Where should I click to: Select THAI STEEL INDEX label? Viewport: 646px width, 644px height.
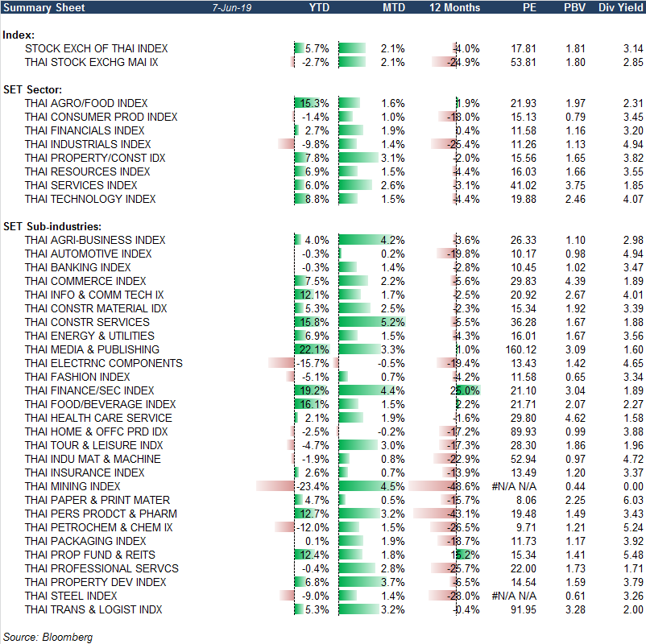[71, 596]
